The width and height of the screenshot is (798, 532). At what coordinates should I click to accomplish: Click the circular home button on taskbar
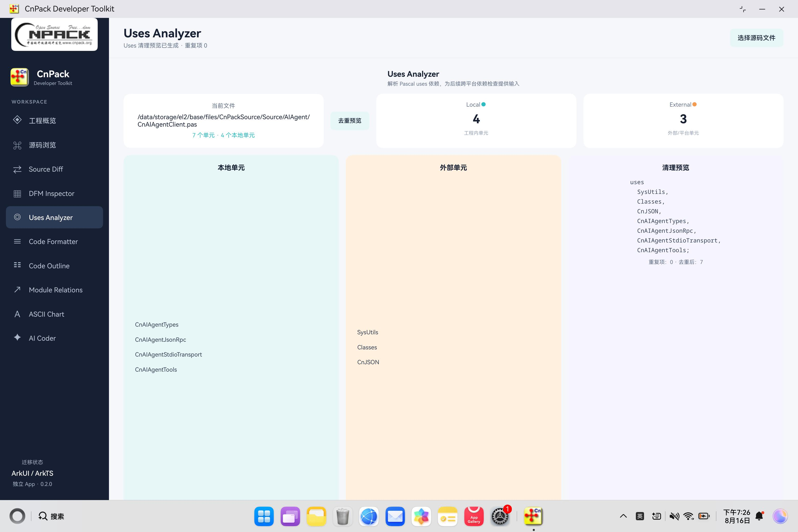click(x=17, y=516)
